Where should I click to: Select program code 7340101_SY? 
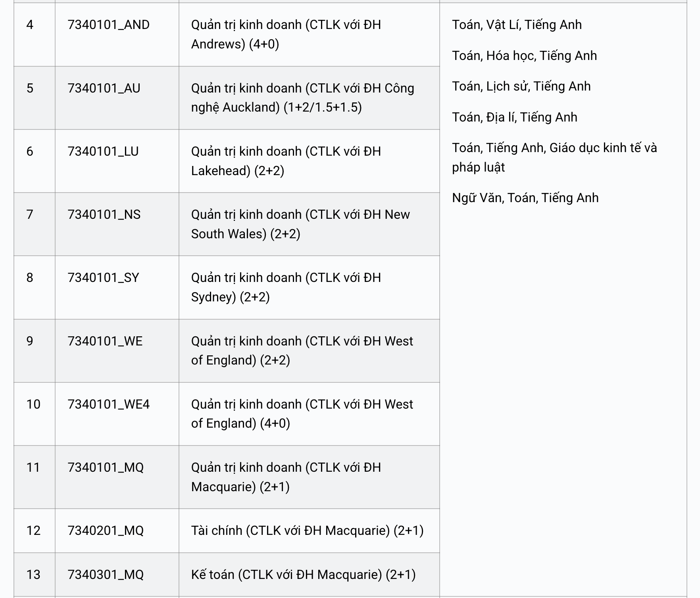[103, 278]
